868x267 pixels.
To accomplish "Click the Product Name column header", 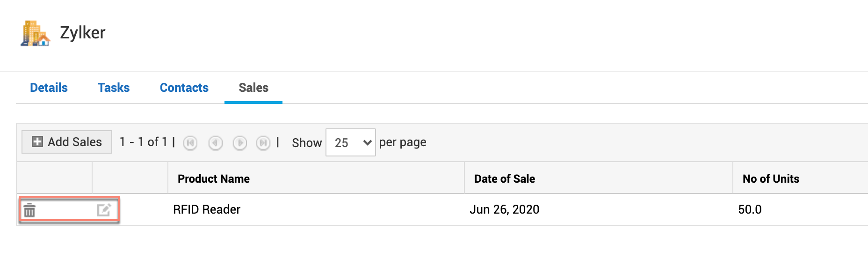I will pos(214,178).
